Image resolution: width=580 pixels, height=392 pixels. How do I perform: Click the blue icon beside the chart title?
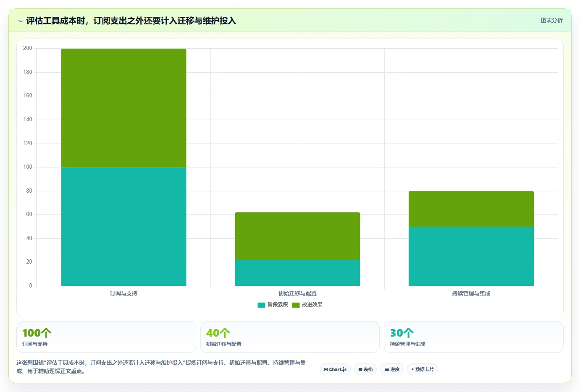pos(20,21)
